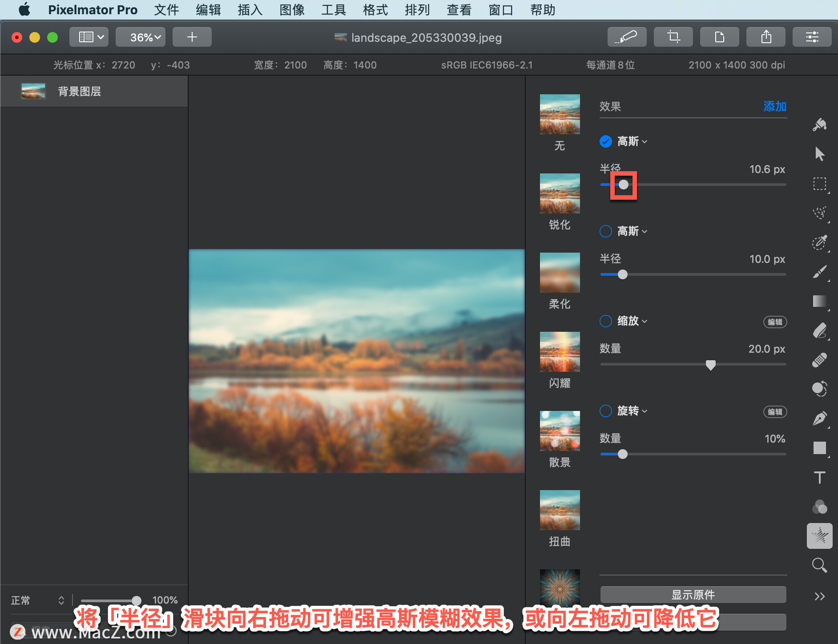
Task: Click 编辑 button for 缩放 effect
Action: tap(775, 322)
